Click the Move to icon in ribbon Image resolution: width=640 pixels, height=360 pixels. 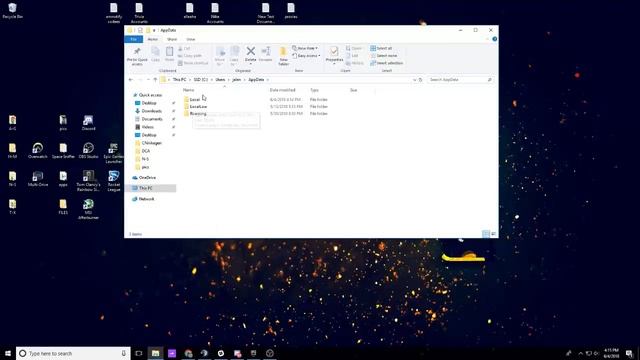(x=220, y=56)
